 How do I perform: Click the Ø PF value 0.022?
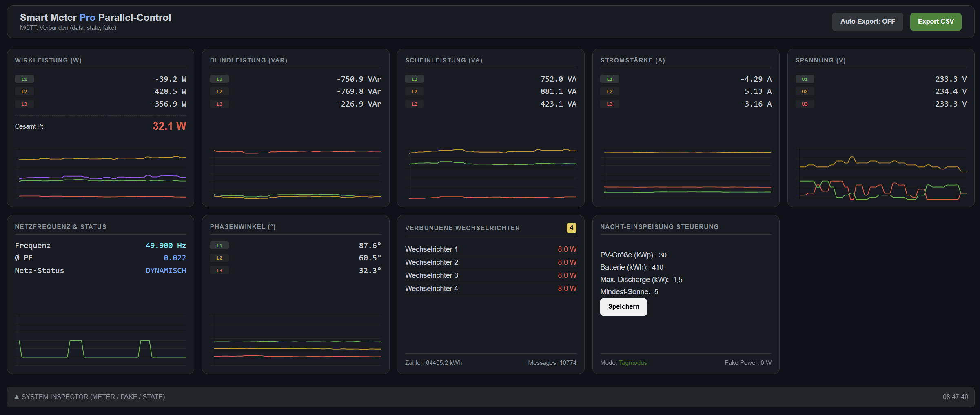175,258
